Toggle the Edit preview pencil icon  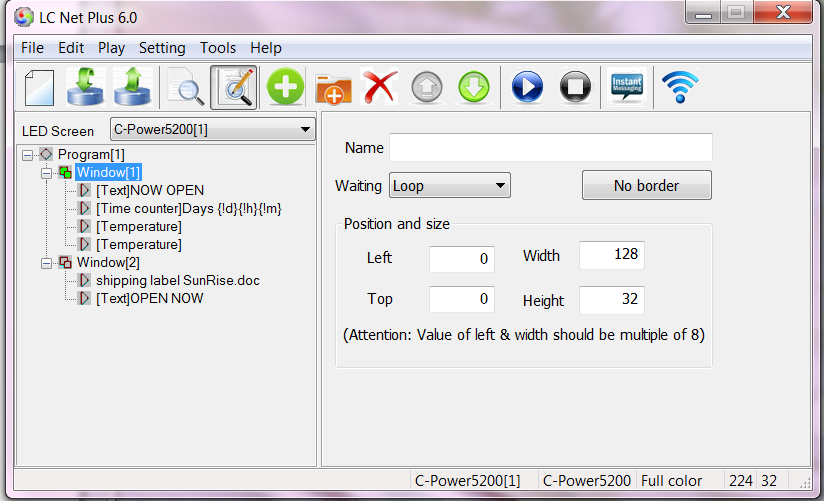(x=234, y=87)
